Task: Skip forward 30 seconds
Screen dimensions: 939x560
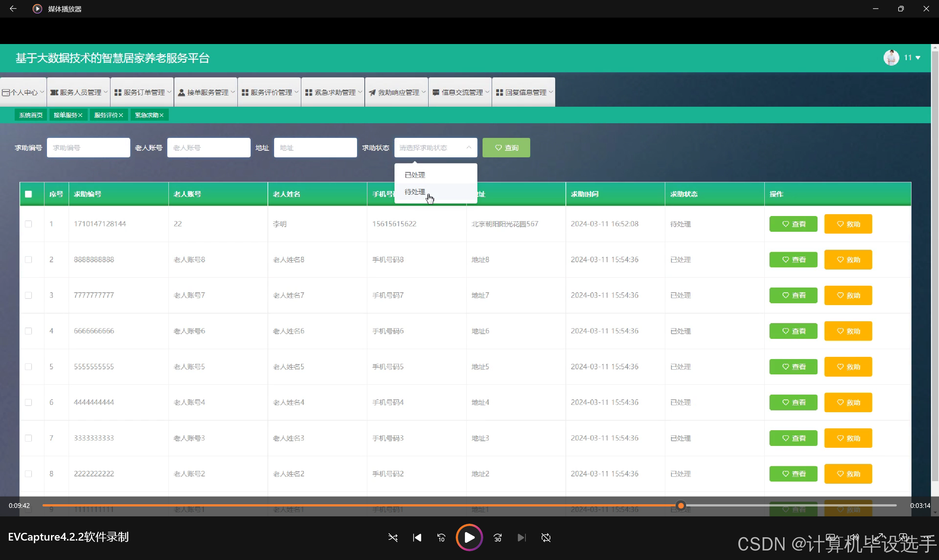Action: [498, 538]
